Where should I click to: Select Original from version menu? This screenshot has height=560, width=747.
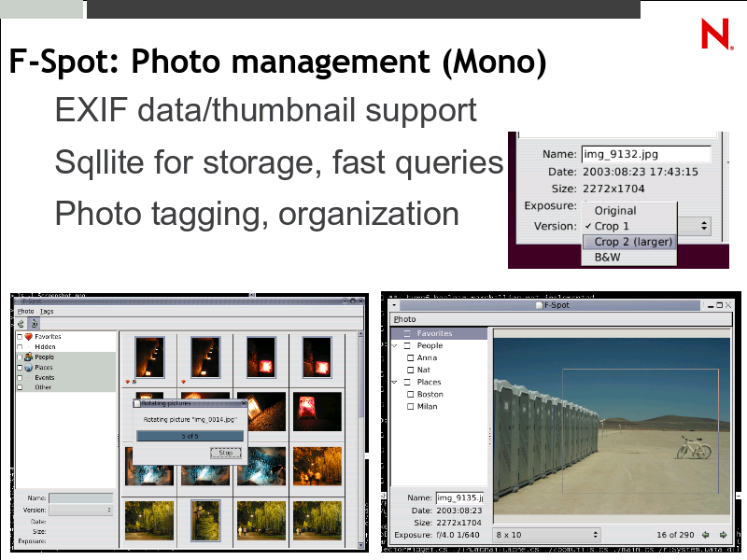tap(628, 211)
